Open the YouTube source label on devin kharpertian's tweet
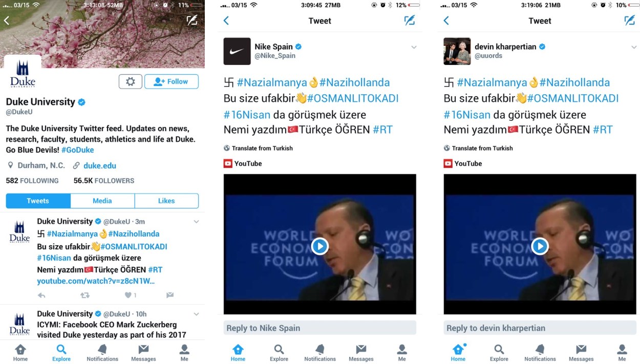 (x=463, y=164)
